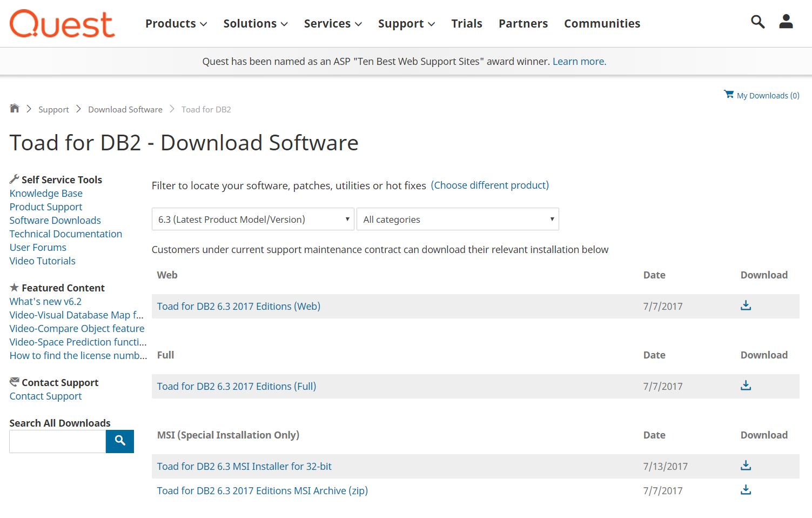This screenshot has height=518, width=812.
Task: Click the My Downloads cart icon
Action: (729, 94)
